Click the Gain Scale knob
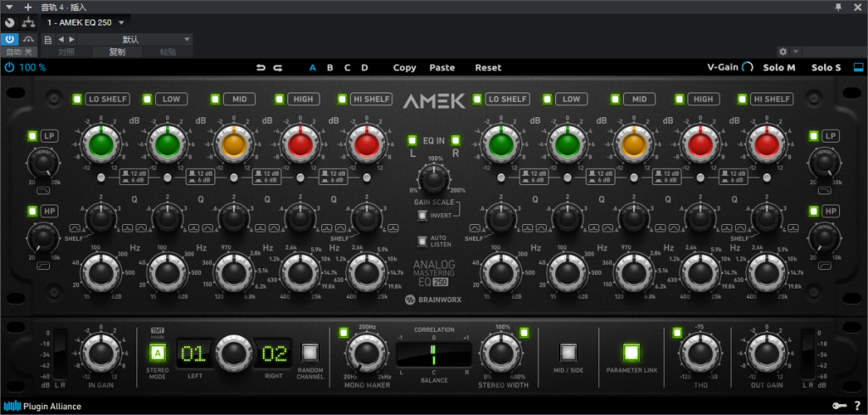Screen dimensions: 868x415 coord(433,178)
